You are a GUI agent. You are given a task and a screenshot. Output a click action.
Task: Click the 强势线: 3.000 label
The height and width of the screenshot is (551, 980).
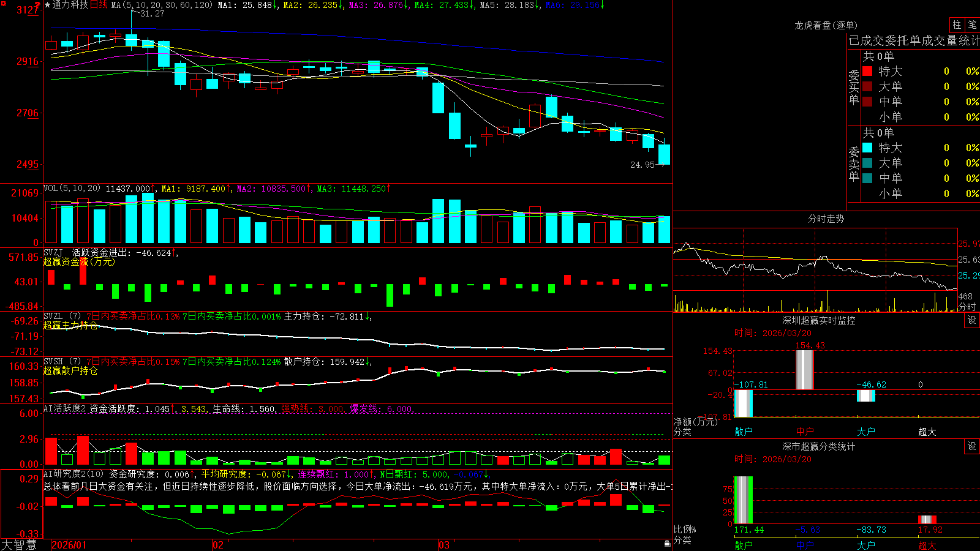click(x=312, y=409)
